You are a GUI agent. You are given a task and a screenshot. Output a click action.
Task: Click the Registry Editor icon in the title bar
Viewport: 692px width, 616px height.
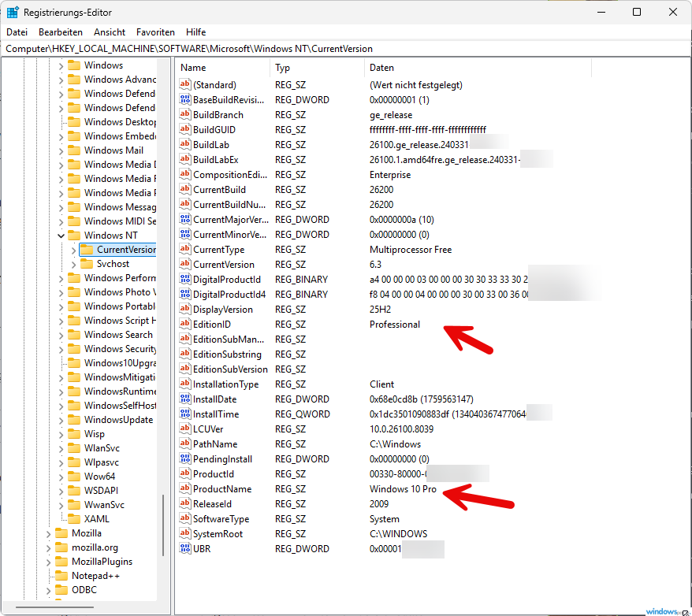pos(11,11)
